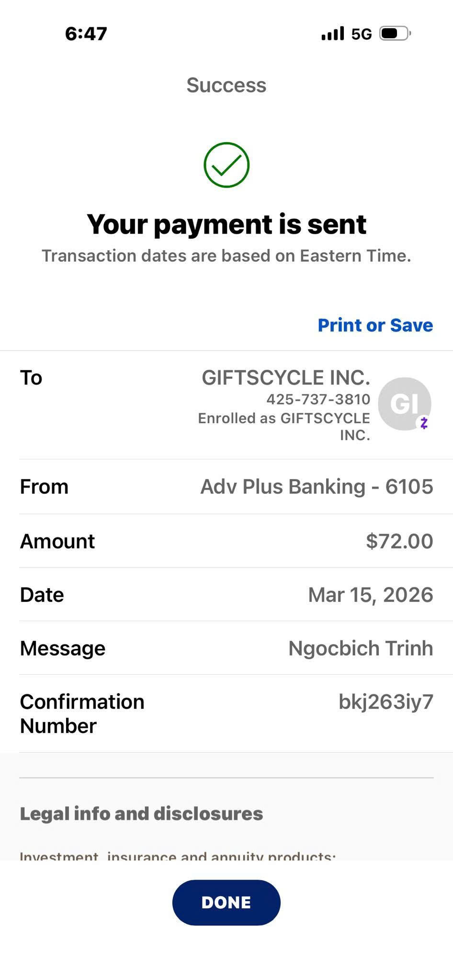The height and width of the screenshot is (980, 453).
Task: Tap the Your payment is sent heading
Action: click(226, 224)
